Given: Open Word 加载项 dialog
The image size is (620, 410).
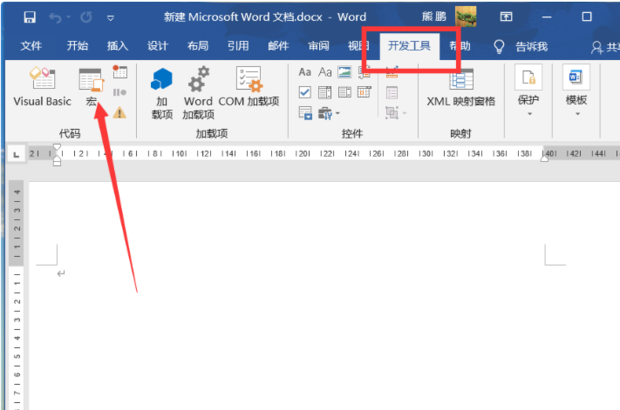Looking at the screenshot, I should 198,94.
